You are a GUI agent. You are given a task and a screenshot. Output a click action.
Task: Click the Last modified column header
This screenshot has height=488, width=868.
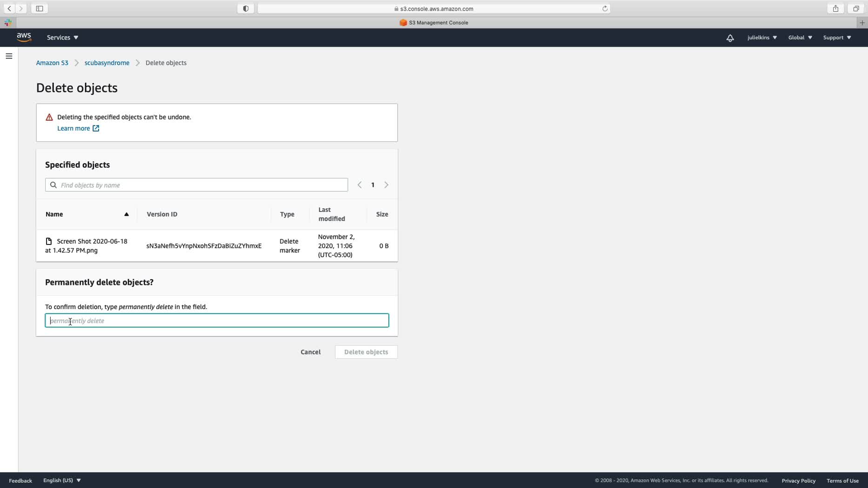[x=332, y=214]
